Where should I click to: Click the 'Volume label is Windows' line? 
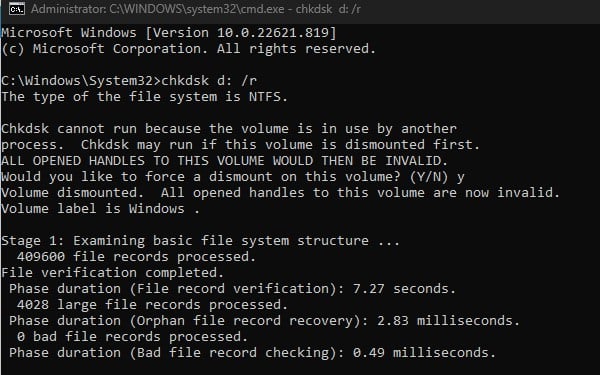coord(100,209)
